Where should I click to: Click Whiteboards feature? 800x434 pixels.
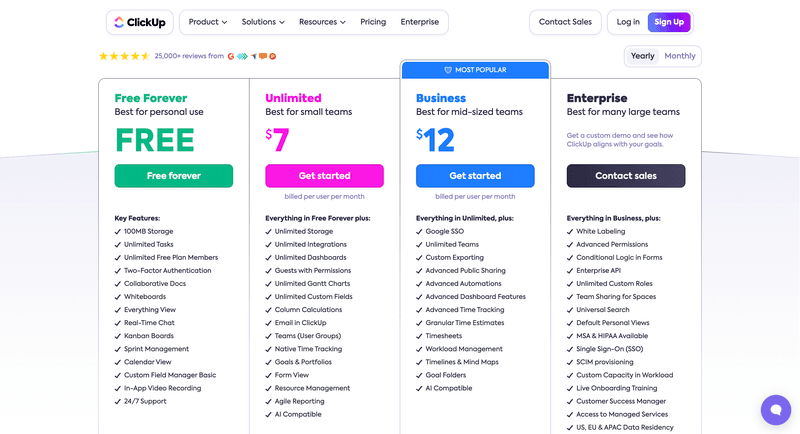[145, 297]
